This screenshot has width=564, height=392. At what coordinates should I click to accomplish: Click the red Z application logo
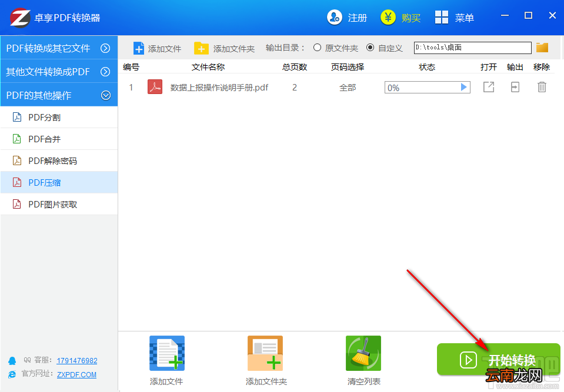20,17
